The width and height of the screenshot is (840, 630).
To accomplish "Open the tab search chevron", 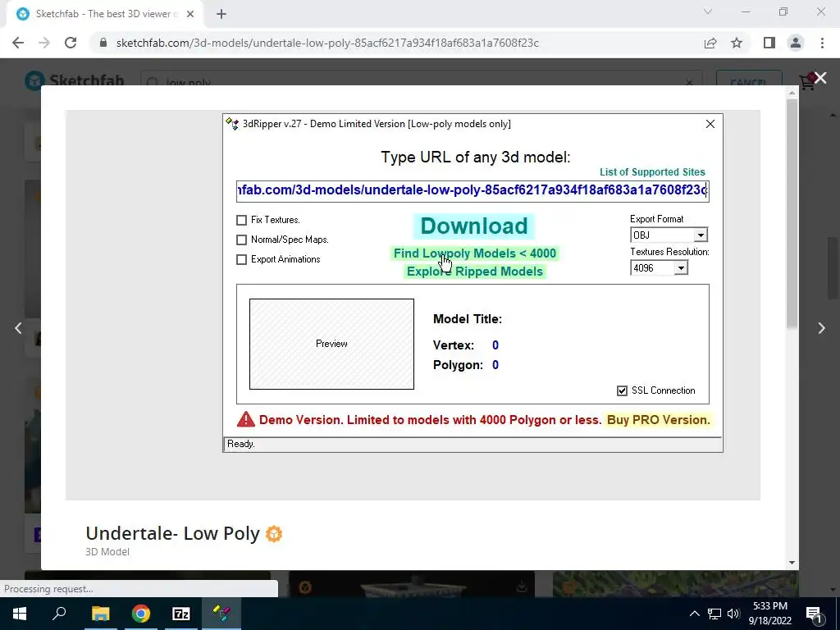I will click(708, 11).
